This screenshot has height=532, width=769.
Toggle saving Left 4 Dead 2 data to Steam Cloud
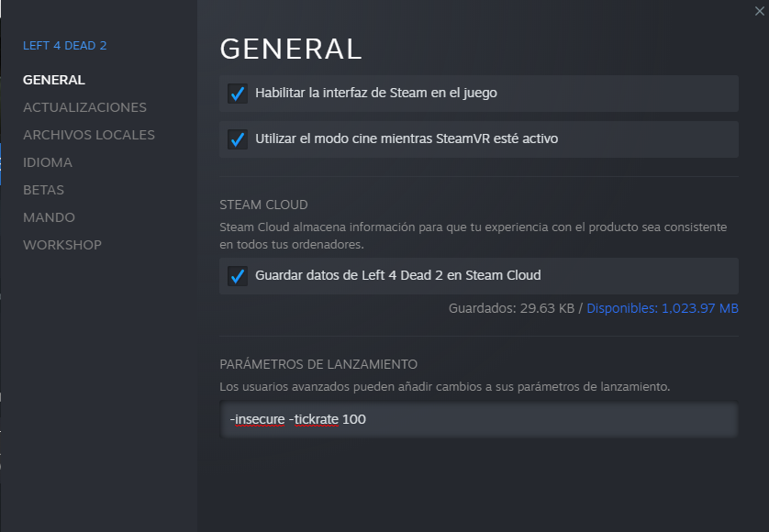[237, 275]
